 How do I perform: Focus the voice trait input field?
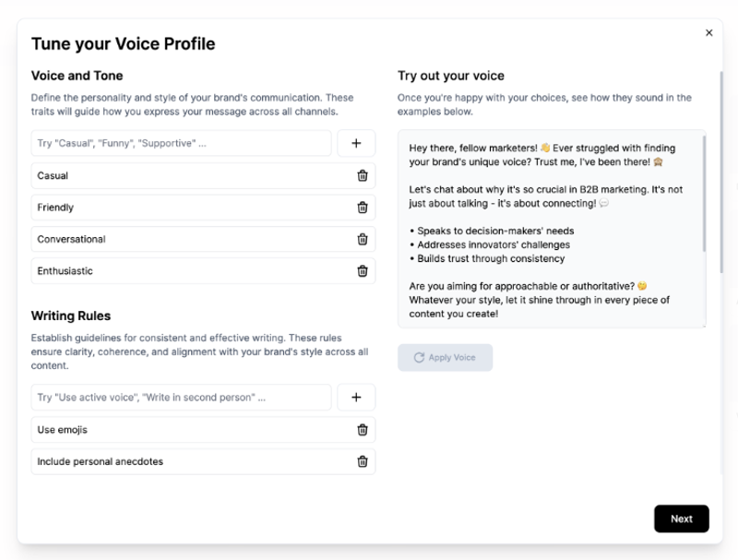tap(181, 143)
